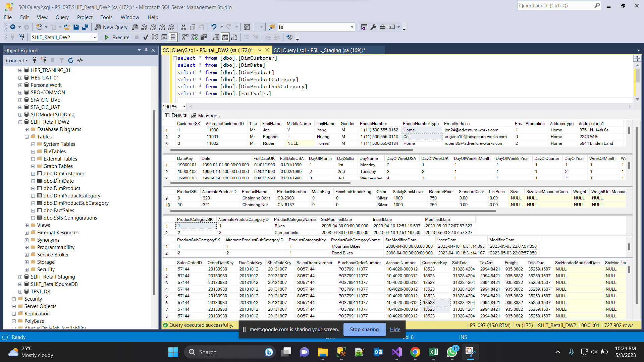Switch to the SQLQuery1.sql Staging tab
Viewport: 644px width, 362px height.
319,50
